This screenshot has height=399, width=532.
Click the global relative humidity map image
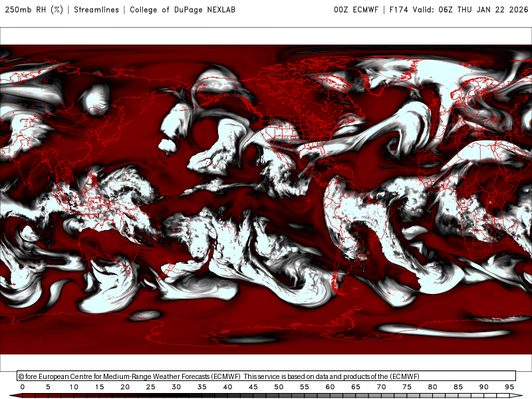[266, 199]
